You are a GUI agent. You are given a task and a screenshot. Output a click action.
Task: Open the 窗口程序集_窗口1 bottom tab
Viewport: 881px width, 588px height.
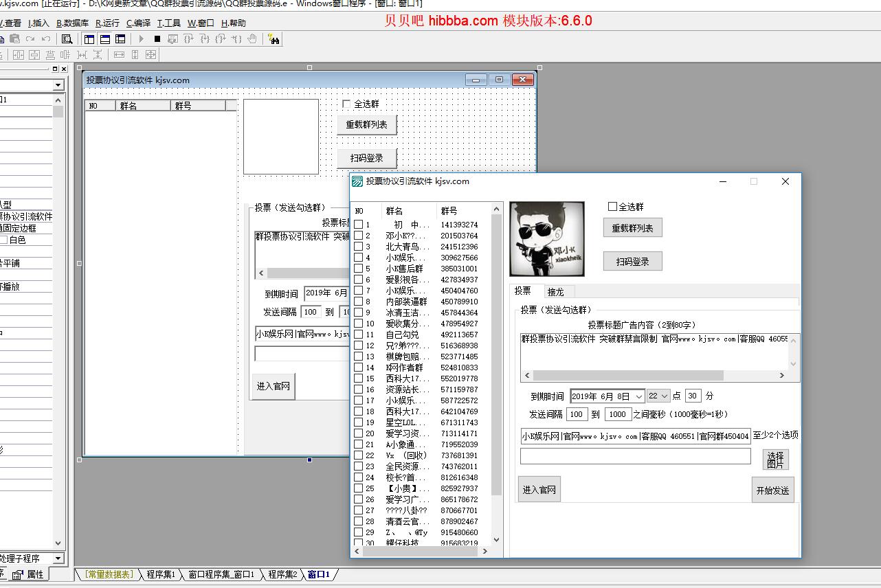pyautogui.click(x=221, y=574)
